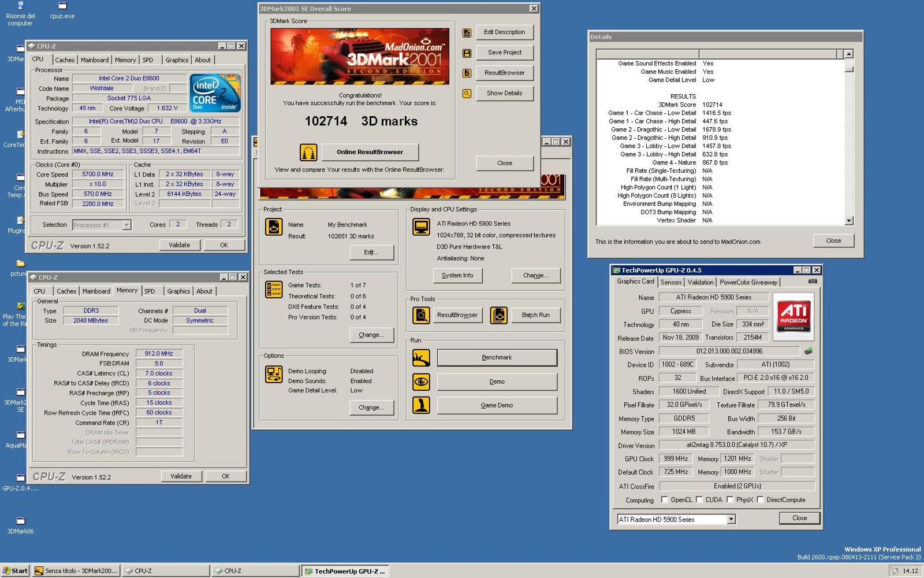Click the Game Demo joystick icon
The width and height of the screenshot is (924, 578).
pos(421,405)
